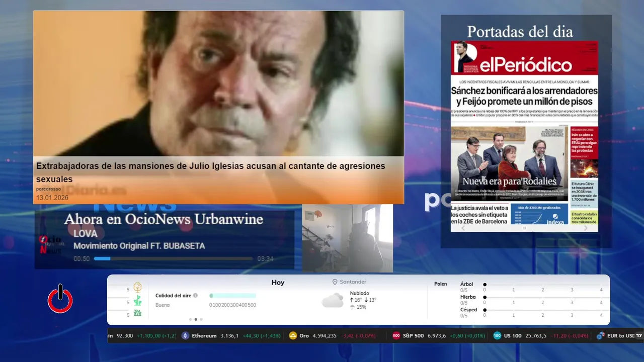Click the TradingView logo in ticker
Viewport: 644px width, 362px height.
click(x=639, y=335)
